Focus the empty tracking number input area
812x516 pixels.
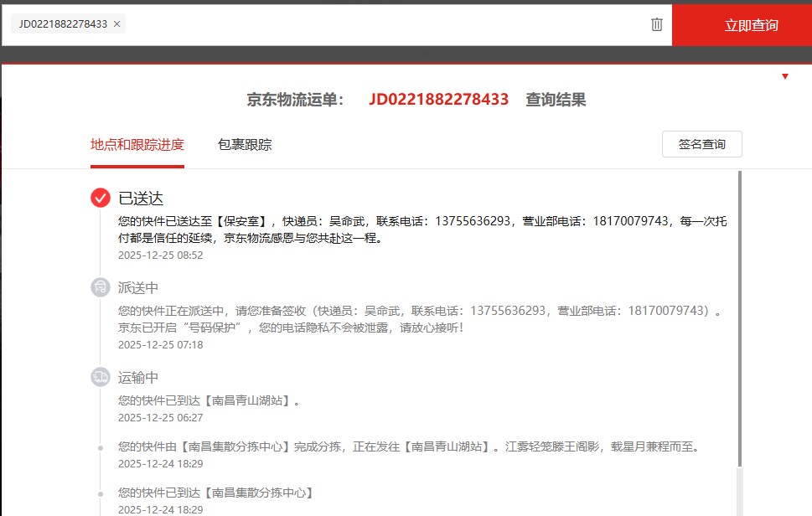[385, 24]
